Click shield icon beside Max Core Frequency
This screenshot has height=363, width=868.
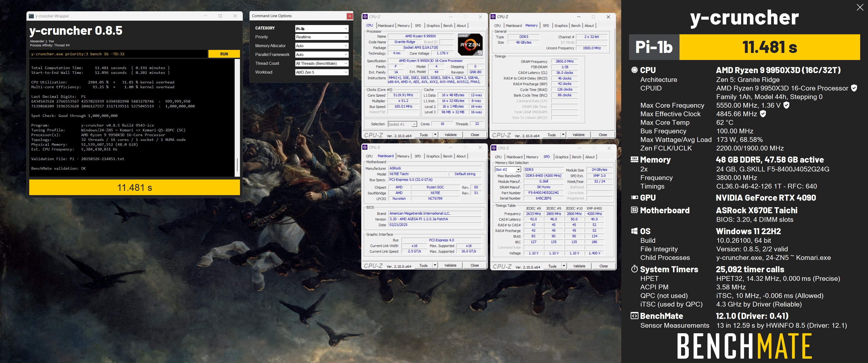(786, 105)
